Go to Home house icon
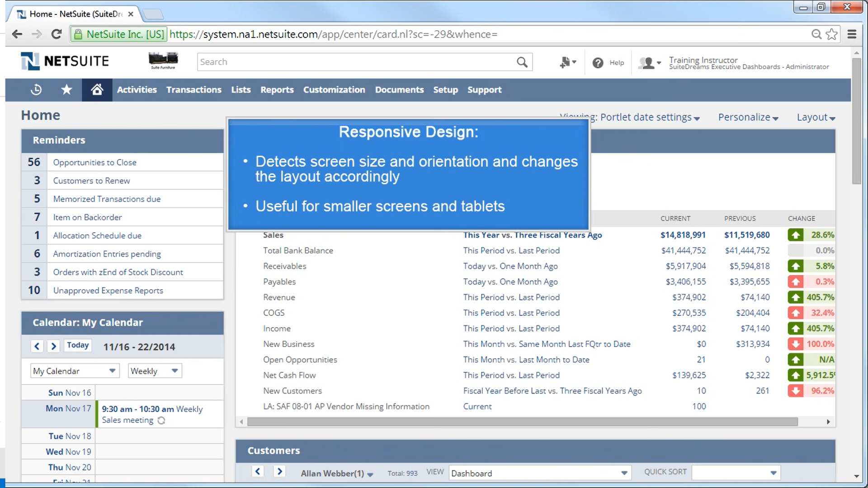The image size is (868, 488). pos(97,89)
